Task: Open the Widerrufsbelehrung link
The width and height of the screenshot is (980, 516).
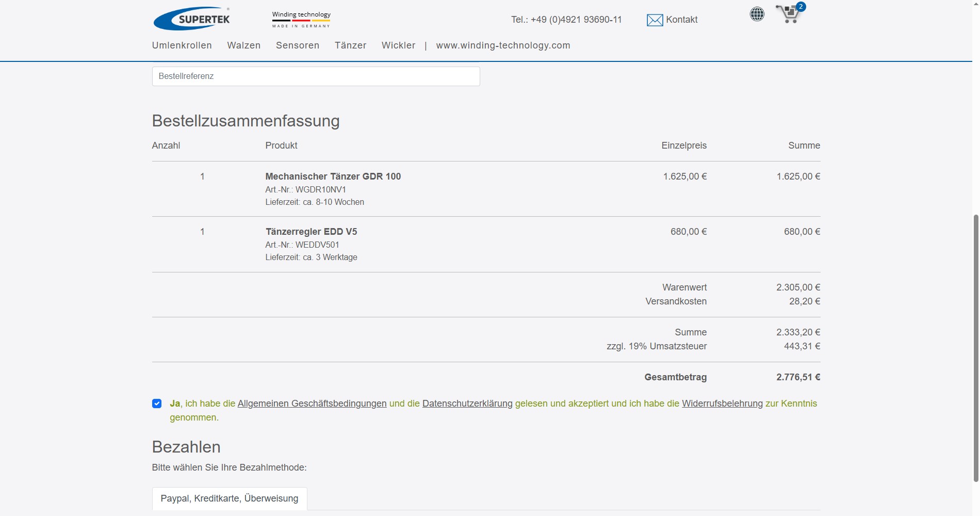Action: (722, 404)
